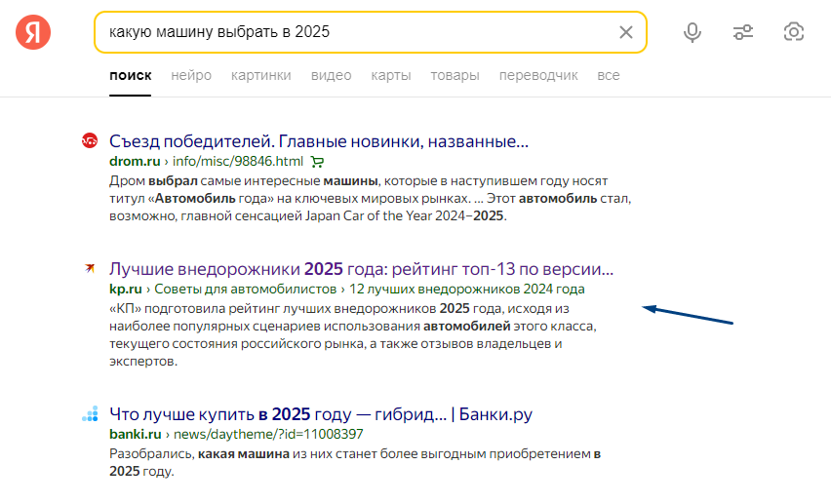
Task: Click the shopping cart icon next to drom.ru URL
Action: click(x=317, y=162)
